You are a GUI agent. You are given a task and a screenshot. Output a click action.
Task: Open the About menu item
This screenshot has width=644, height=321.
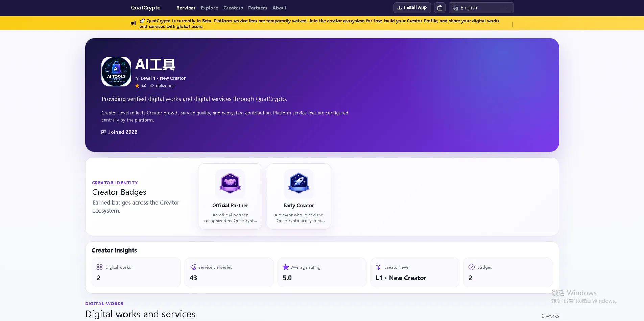pyautogui.click(x=279, y=8)
